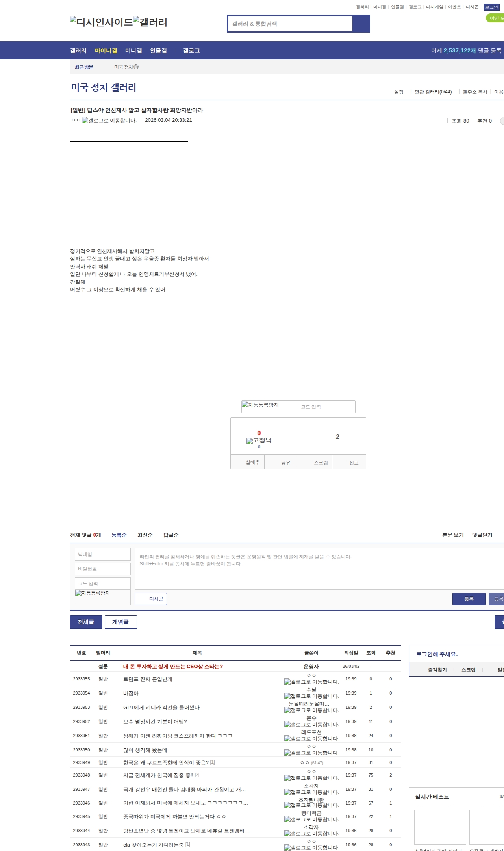The height and width of the screenshot is (851, 504).
Task: Click 본문 보기 link
Action: pos(453,535)
